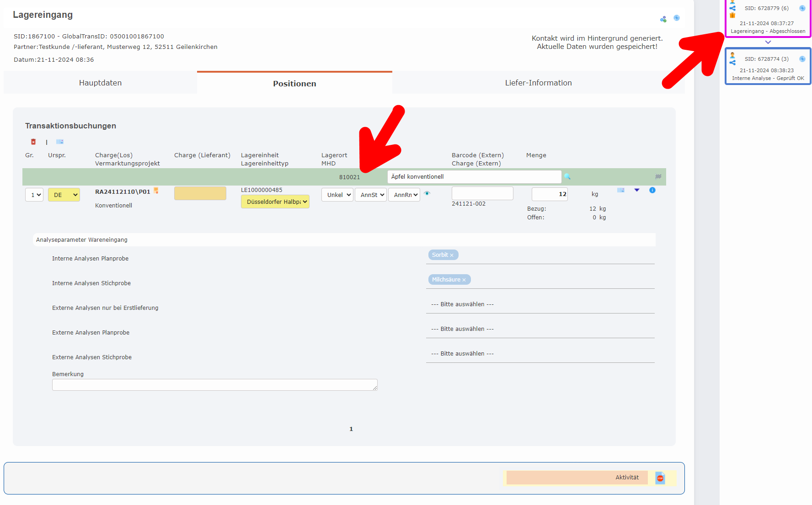
Task: Click the red stop icon beside Aktivität
Action: (660, 478)
